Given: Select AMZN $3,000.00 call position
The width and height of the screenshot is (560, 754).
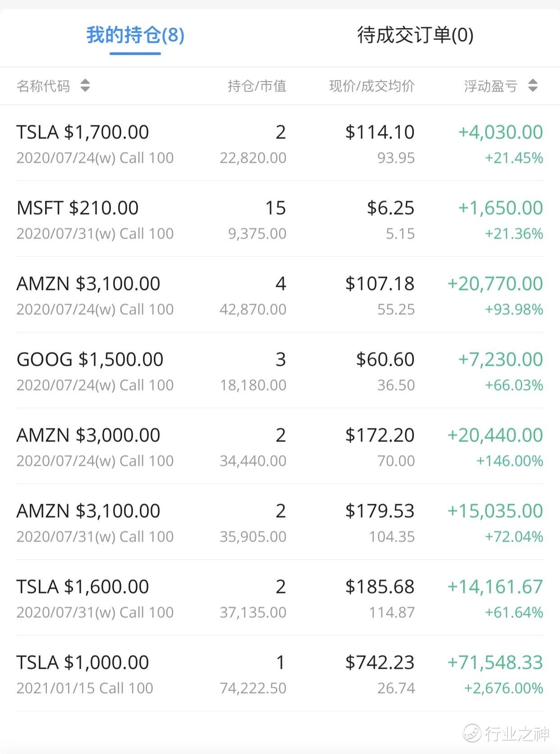Looking at the screenshot, I should tap(280, 446).
